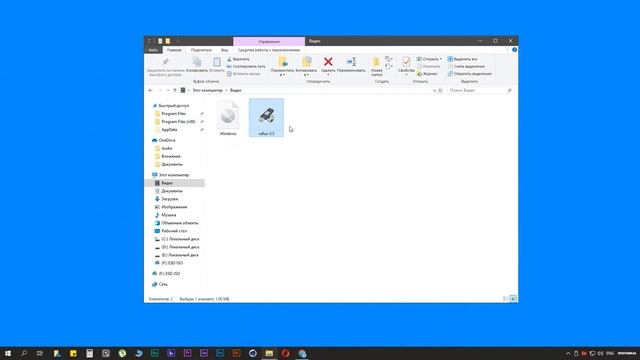This screenshot has height=360, width=640.
Task: Open the Windows Start menu
Action: coord(8,353)
